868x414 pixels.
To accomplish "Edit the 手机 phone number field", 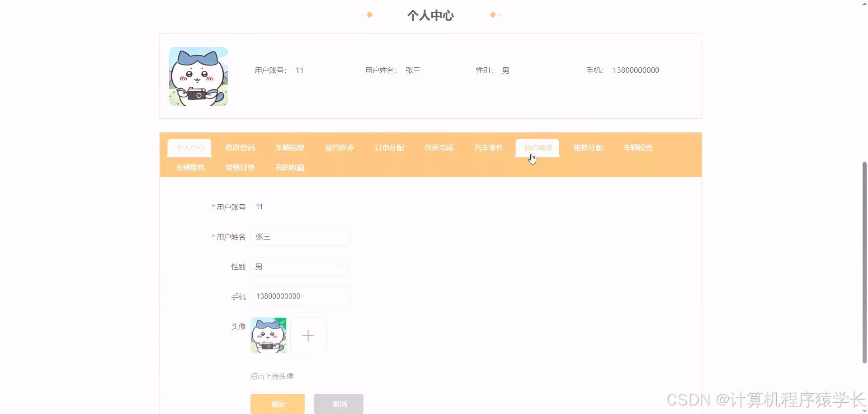I will coord(300,296).
